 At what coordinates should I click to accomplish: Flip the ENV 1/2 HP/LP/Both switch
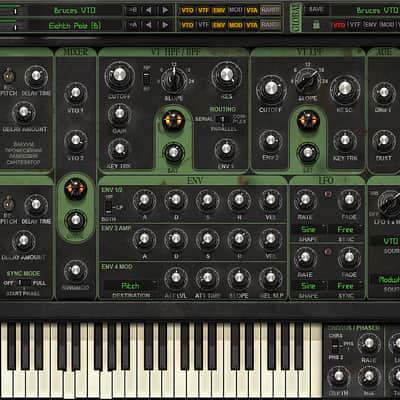tap(108, 207)
